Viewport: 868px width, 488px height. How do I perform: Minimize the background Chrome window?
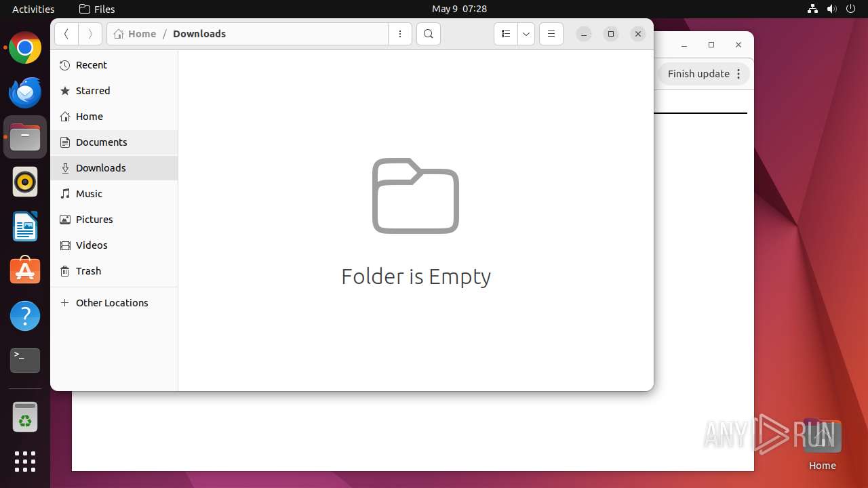tap(684, 45)
